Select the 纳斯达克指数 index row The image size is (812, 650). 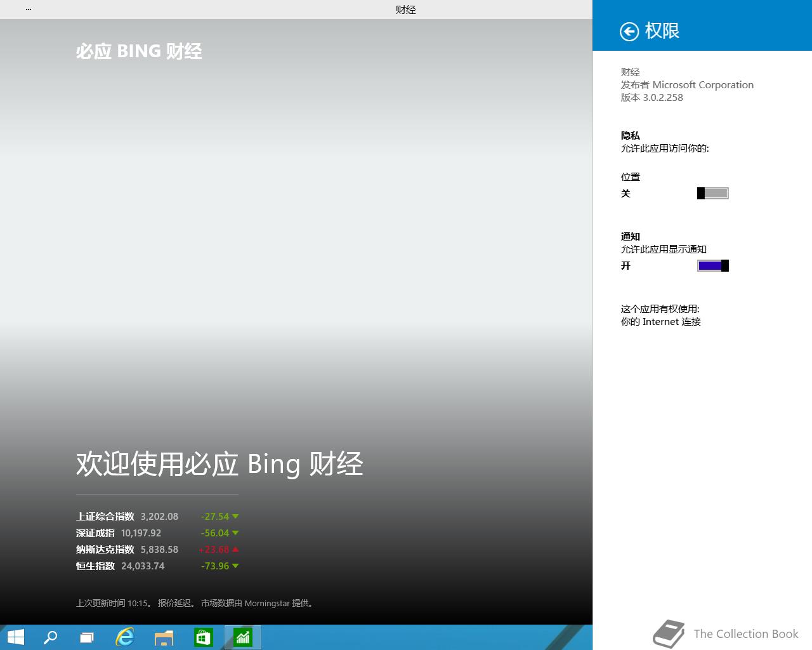[x=157, y=550]
